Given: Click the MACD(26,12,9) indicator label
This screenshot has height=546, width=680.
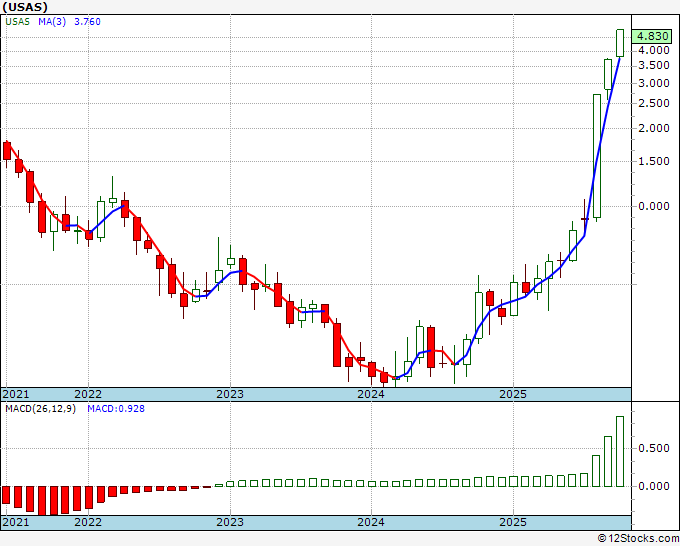Looking at the screenshot, I should point(40,409).
